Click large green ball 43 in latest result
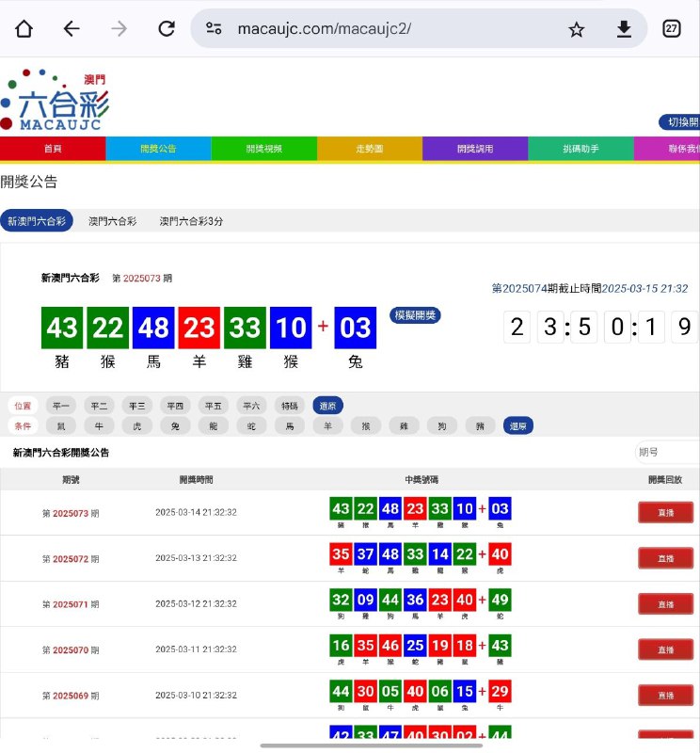The width and height of the screenshot is (700, 753). tap(62, 328)
